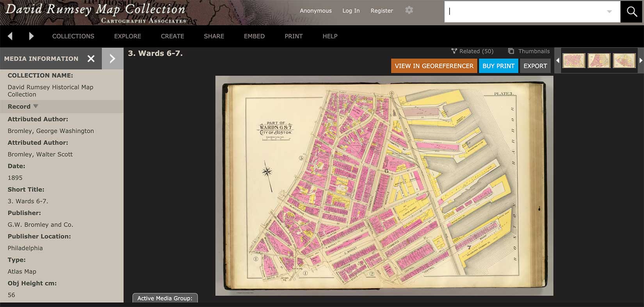Select the first map thumbnail in the strip
Image resolution: width=644 pixels, height=307 pixels.
pos(574,61)
